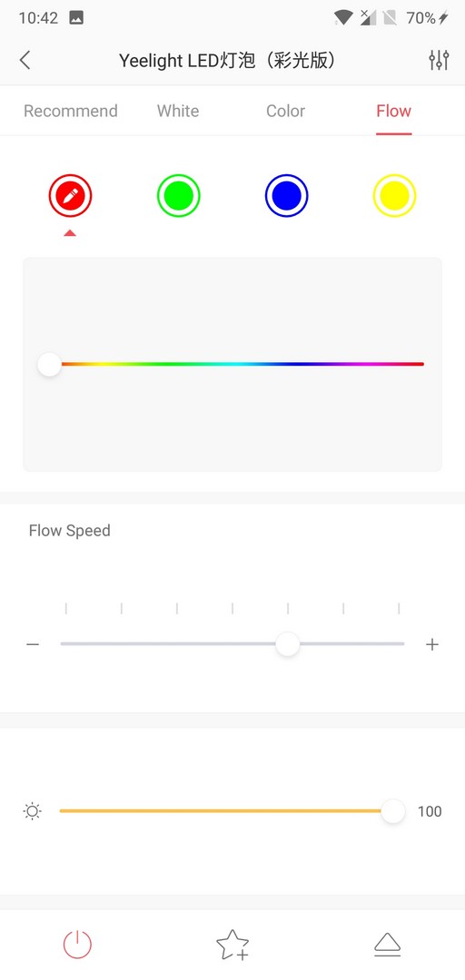Toggle the lamp power button
The height and width of the screenshot is (980, 465).
pyautogui.click(x=77, y=945)
